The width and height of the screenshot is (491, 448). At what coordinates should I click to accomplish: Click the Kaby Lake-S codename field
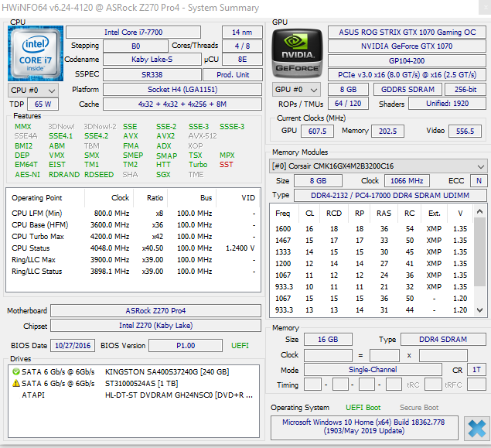pyautogui.click(x=152, y=60)
